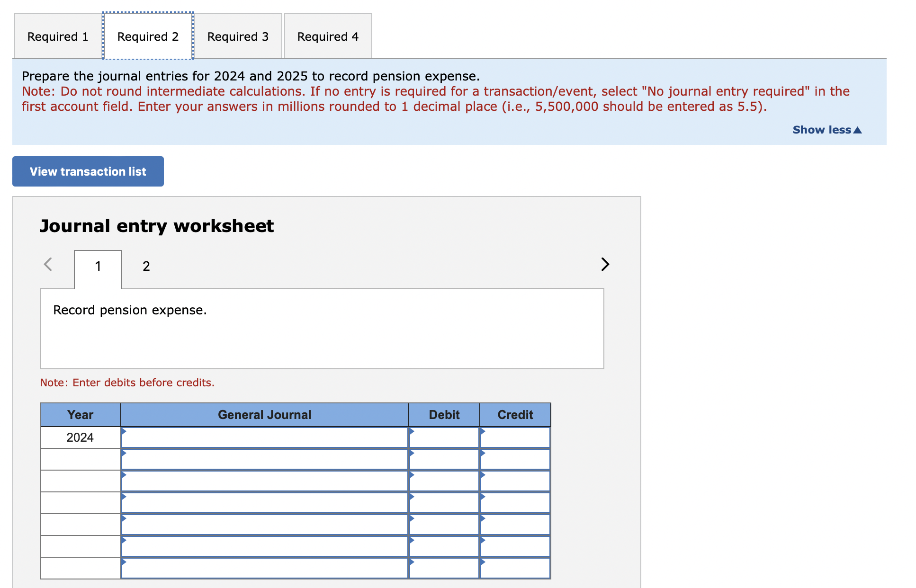
Task: Collapse instructions with Show less
Action: pyautogui.click(x=826, y=130)
